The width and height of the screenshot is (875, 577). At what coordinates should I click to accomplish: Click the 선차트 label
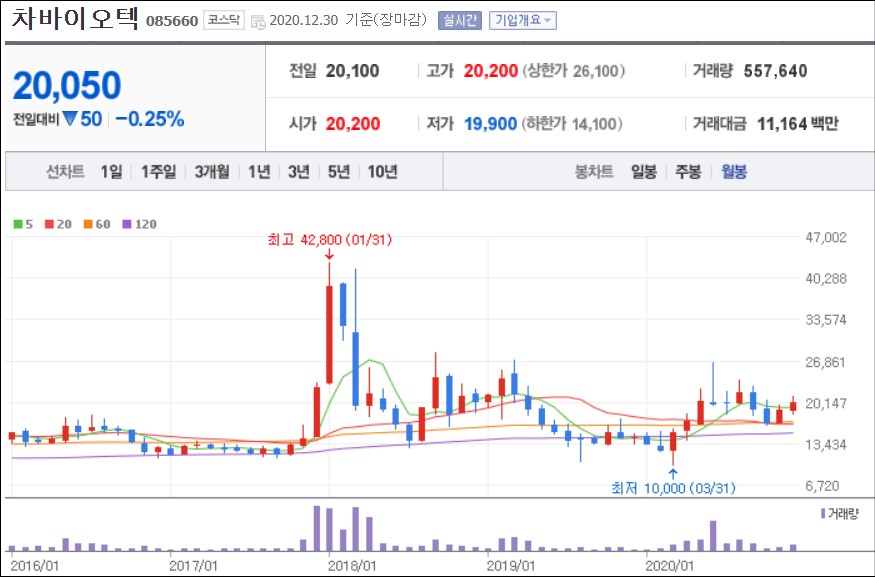pos(65,172)
